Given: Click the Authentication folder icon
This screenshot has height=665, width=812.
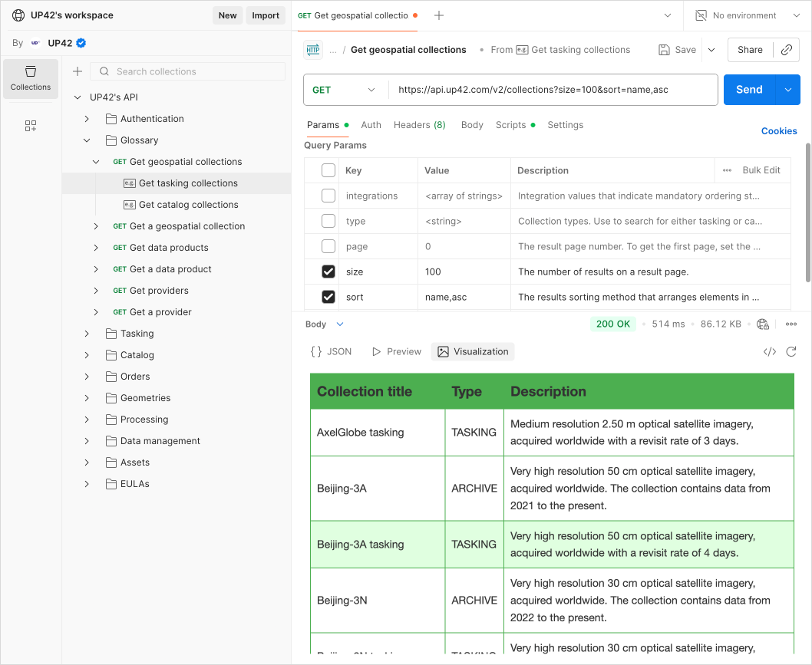Looking at the screenshot, I should 111,119.
